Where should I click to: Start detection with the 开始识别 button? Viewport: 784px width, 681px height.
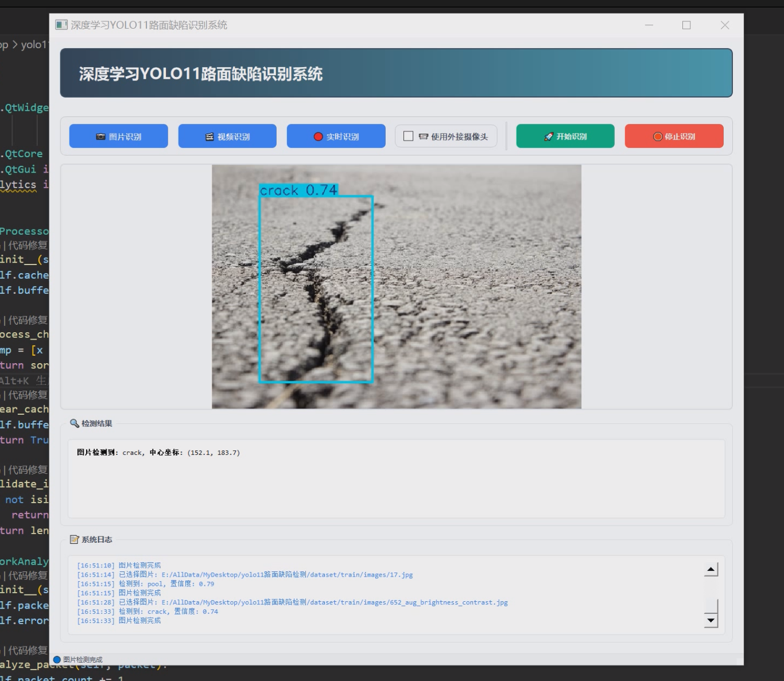[x=565, y=136]
